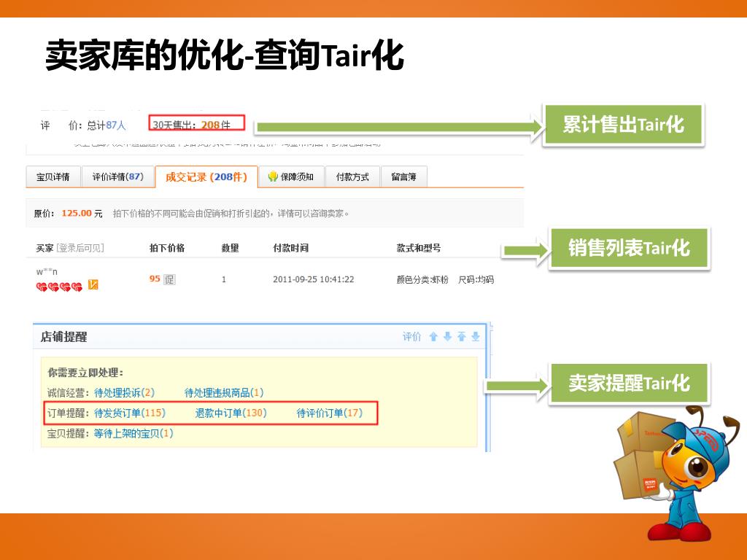This screenshot has height=560, width=747.
Task: Click the move-down arrow in 店铺提醒 header
Action: tap(447, 337)
